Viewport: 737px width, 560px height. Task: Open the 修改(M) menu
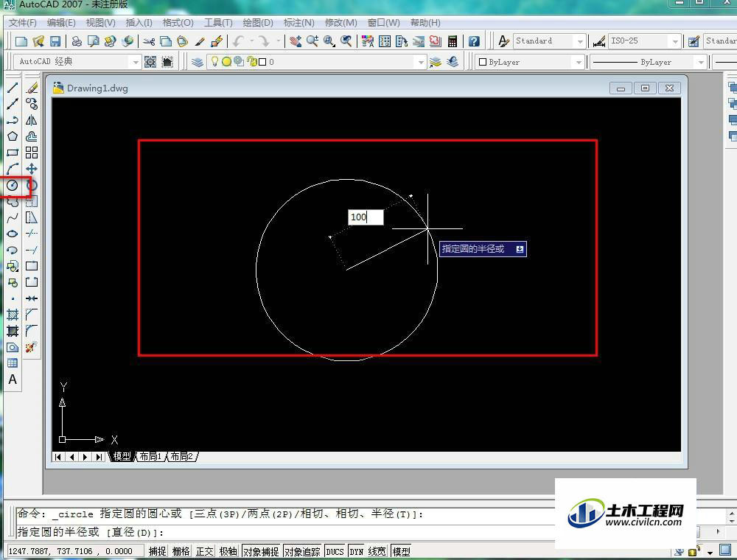pyautogui.click(x=341, y=23)
